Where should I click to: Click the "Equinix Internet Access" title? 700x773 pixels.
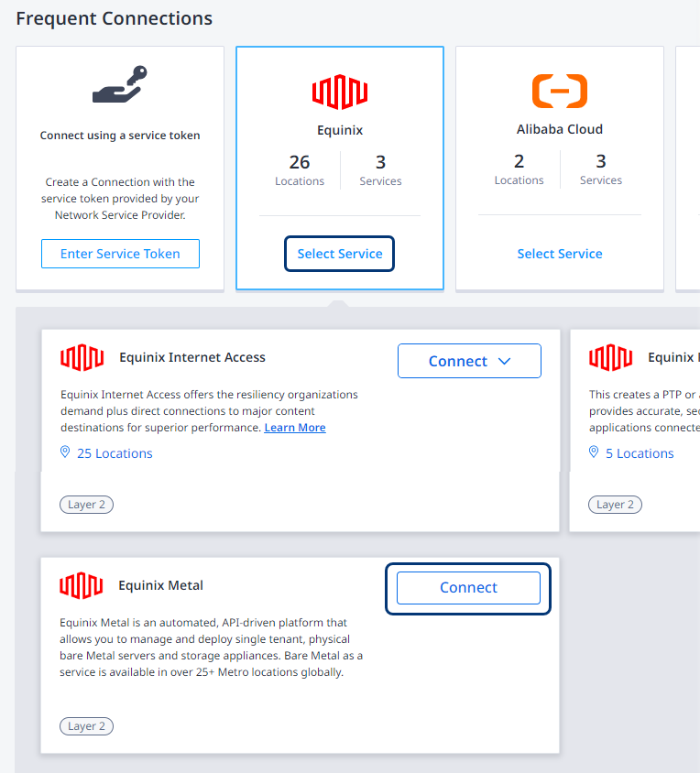[192, 357]
